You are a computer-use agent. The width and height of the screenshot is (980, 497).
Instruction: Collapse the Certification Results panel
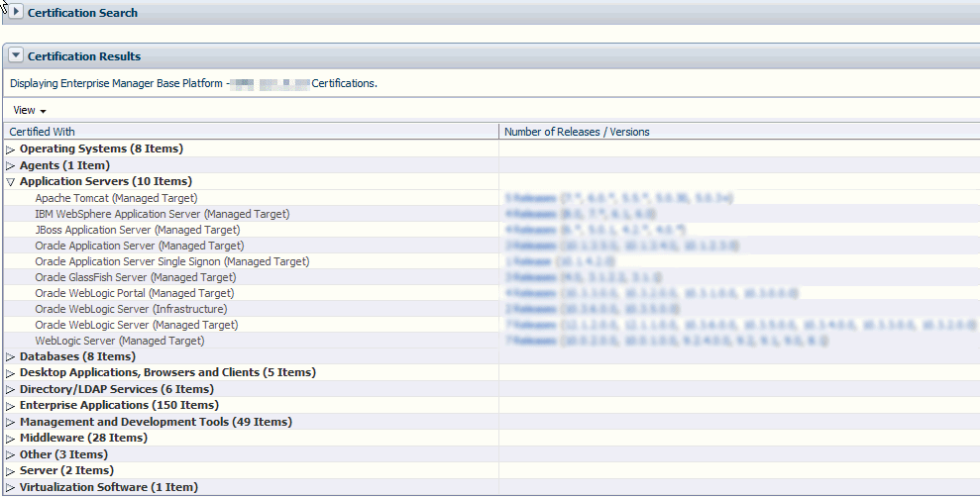tap(16, 55)
